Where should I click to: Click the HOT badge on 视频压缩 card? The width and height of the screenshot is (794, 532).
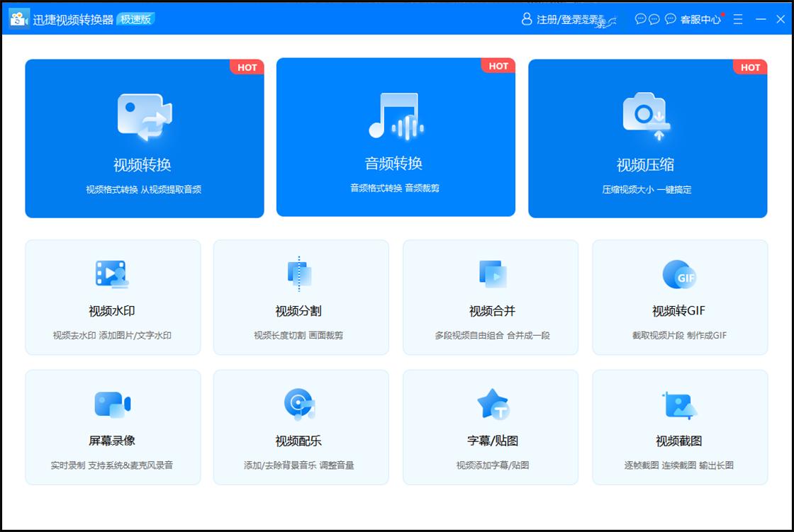[x=750, y=67]
